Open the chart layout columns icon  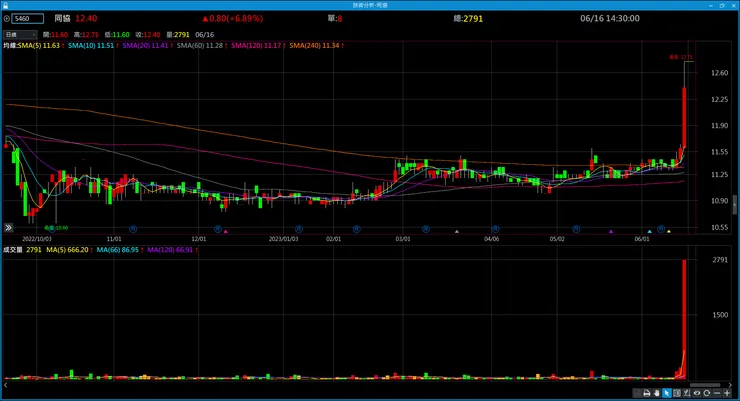point(676,393)
